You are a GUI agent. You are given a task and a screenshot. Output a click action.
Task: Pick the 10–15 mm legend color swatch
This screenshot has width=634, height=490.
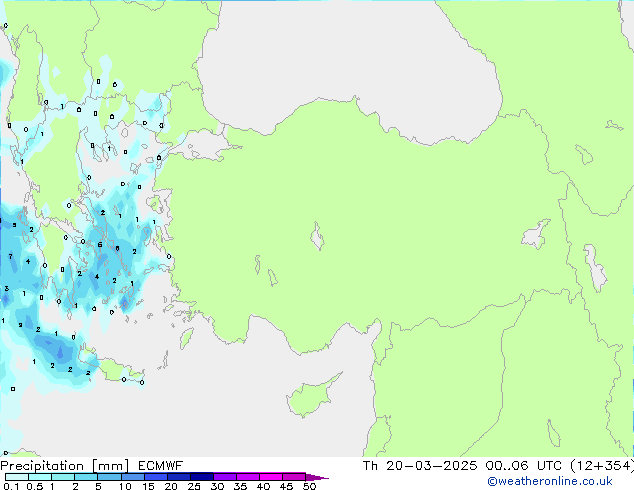pos(132,477)
